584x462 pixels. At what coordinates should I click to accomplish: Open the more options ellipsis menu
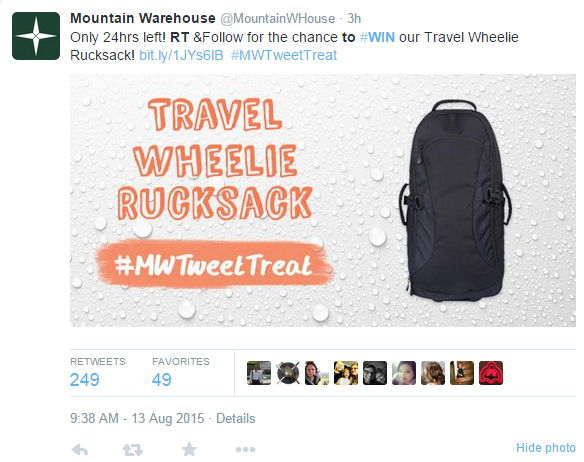click(x=245, y=450)
